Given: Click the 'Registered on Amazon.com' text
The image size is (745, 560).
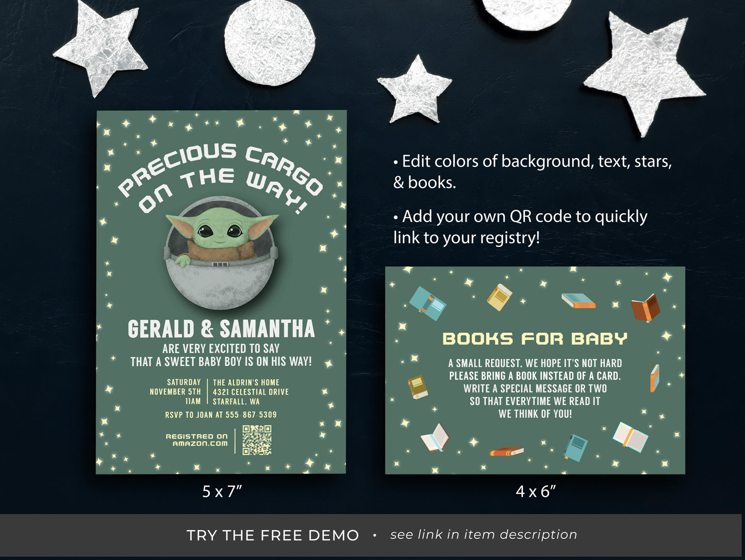Looking at the screenshot, I should tap(197, 439).
